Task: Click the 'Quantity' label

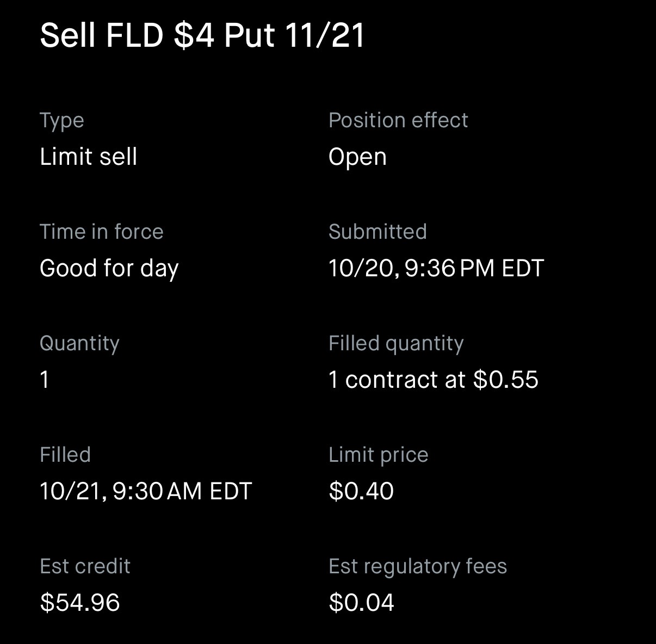Action: pos(79,343)
